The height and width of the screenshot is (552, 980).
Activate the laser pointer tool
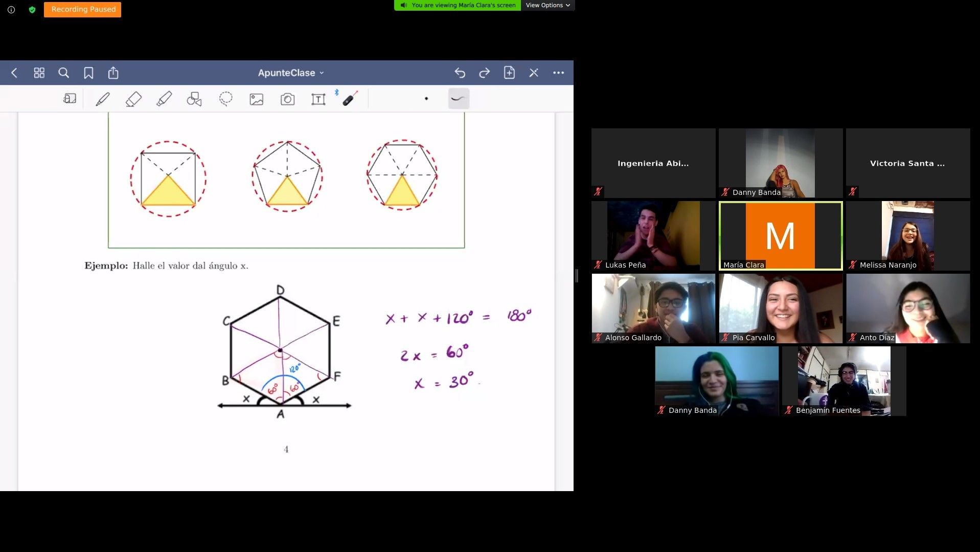350,99
